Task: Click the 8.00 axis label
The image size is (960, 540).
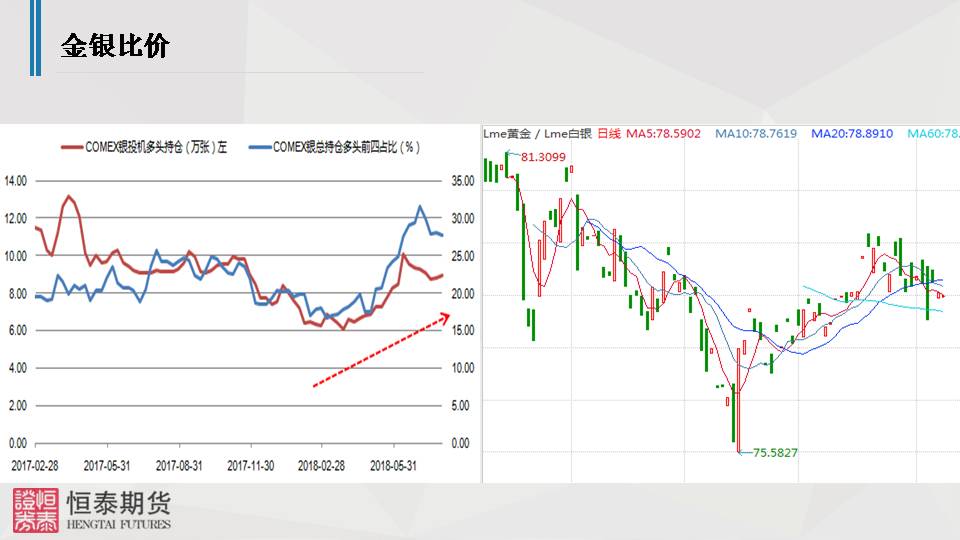Action: click(x=18, y=294)
